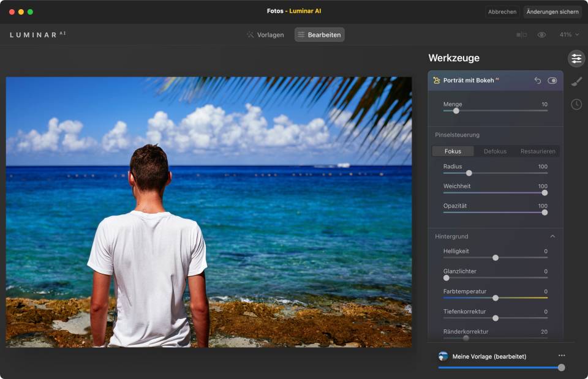Open the history clock icon
Image resolution: width=588 pixels, height=379 pixels.
[x=576, y=104]
